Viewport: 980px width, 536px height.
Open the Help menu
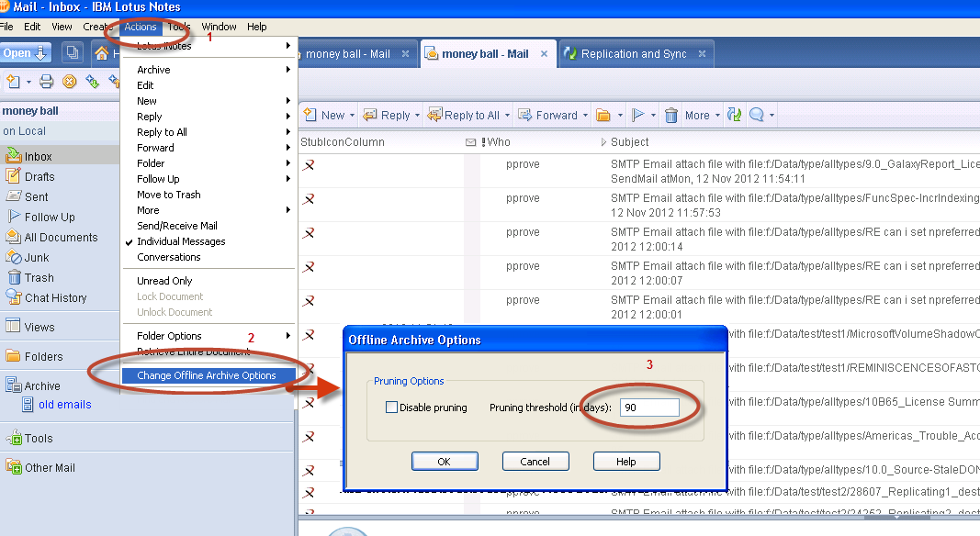coord(256,27)
